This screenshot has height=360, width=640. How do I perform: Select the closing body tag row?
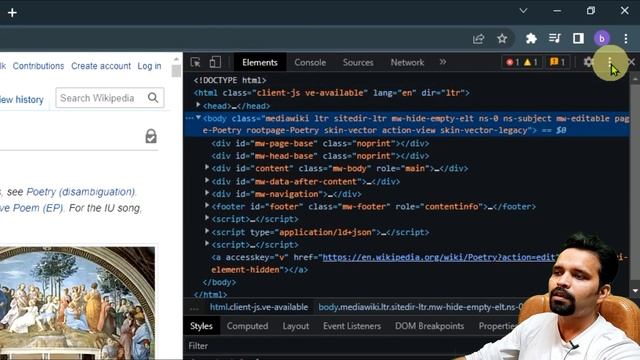219,282
